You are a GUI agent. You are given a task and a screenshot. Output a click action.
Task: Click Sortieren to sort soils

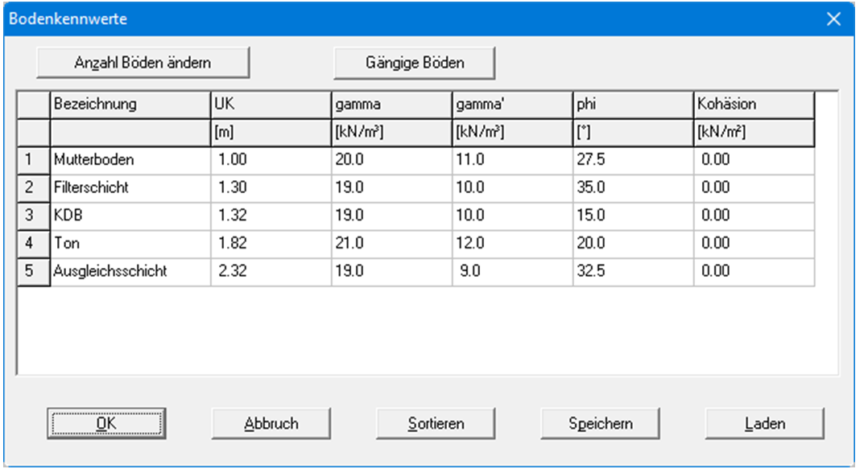(436, 422)
